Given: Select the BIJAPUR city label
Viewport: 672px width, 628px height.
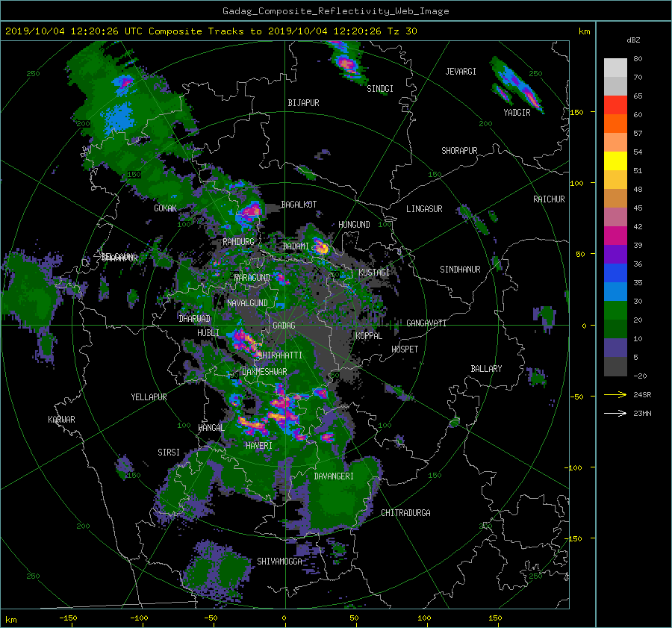Looking at the screenshot, I should (303, 103).
